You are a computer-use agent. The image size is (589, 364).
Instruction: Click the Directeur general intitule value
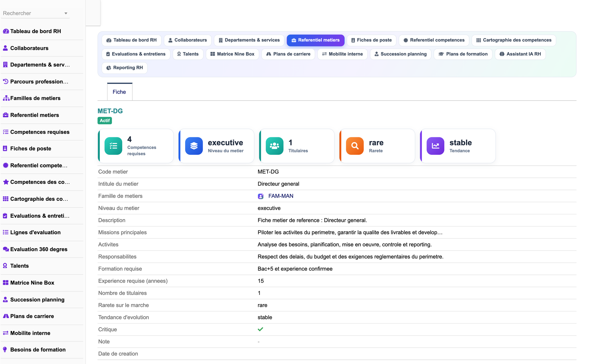278,184
